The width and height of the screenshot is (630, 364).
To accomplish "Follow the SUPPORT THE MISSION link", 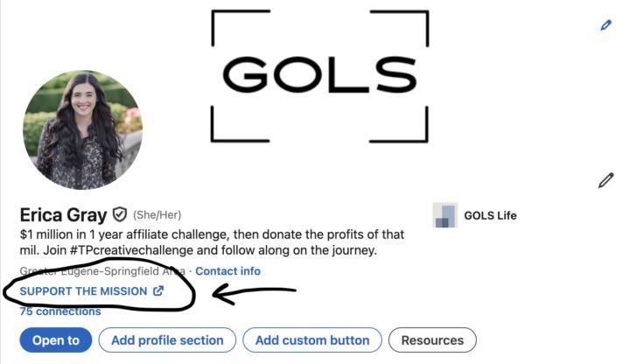I will (x=83, y=291).
